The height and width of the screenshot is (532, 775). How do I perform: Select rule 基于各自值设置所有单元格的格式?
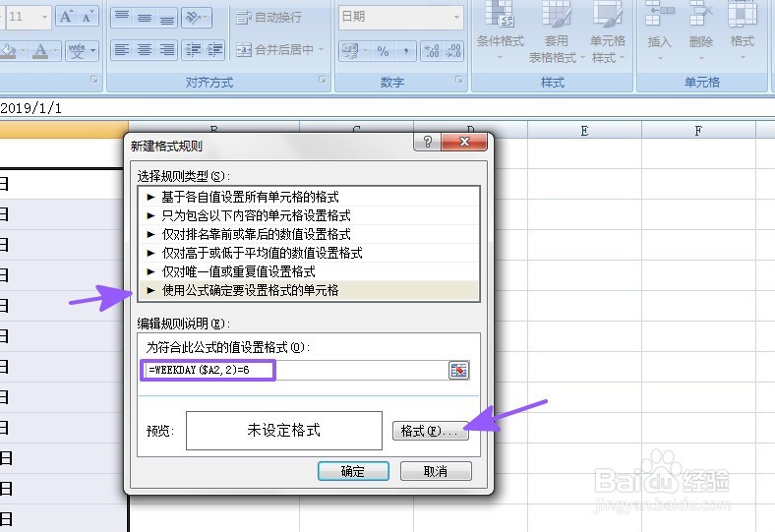[x=310, y=197]
